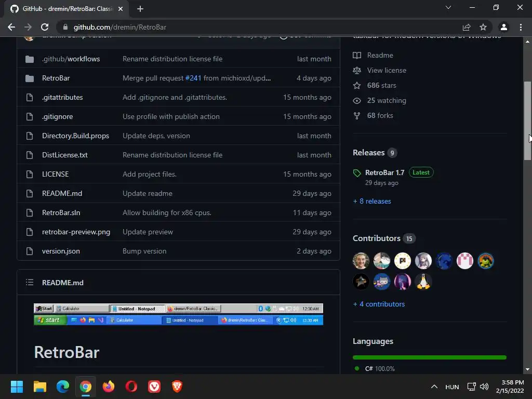Click the page vertical scrollbar thumb
The image size is (532, 399).
pyautogui.click(x=527, y=121)
